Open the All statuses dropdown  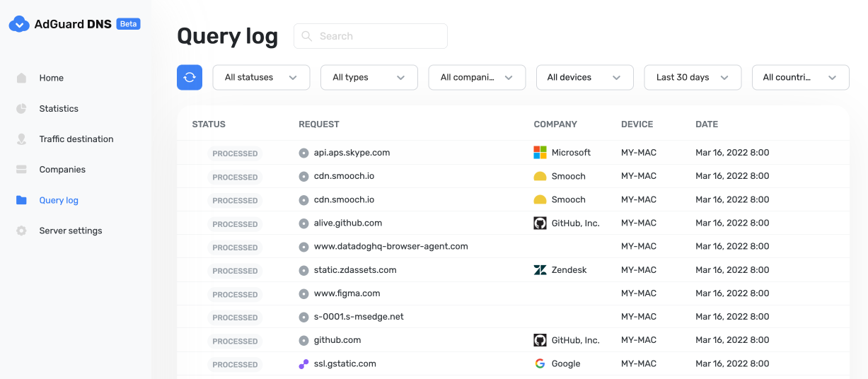click(x=261, y=77)
